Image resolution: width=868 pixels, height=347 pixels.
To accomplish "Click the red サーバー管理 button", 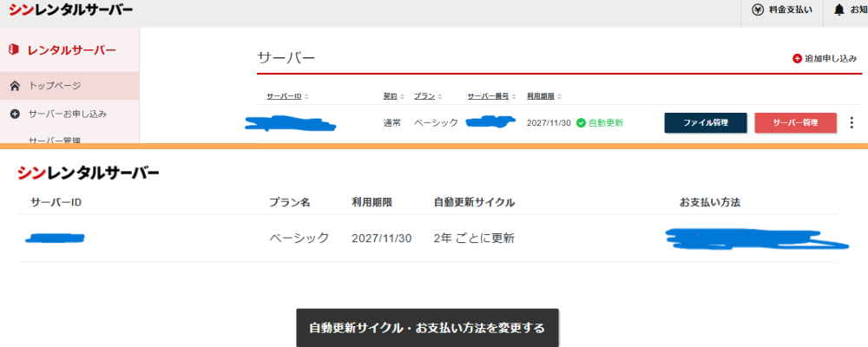I will (x=795, y=123).
